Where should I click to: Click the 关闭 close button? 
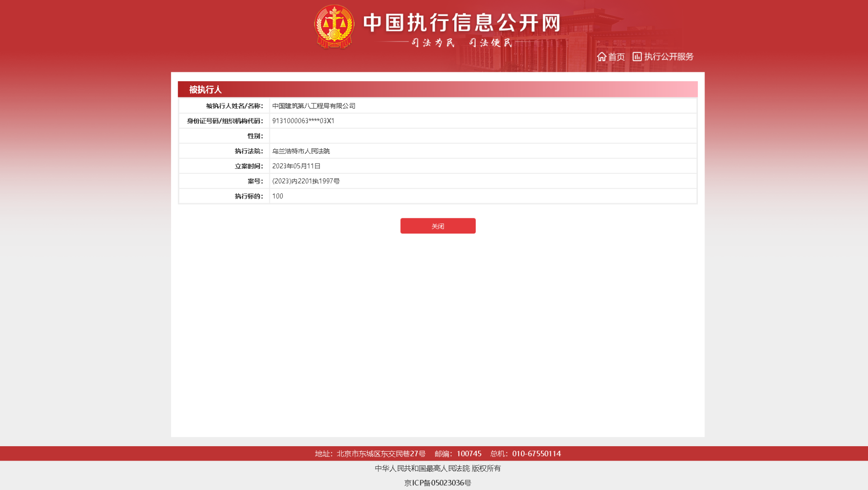[x=437, y=226]
